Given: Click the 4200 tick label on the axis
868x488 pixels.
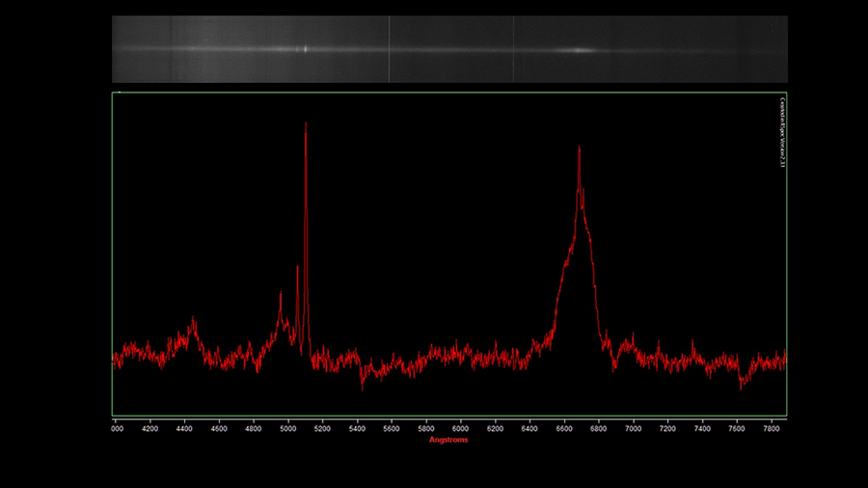Looking at the screenshot, I should point(150,428).
